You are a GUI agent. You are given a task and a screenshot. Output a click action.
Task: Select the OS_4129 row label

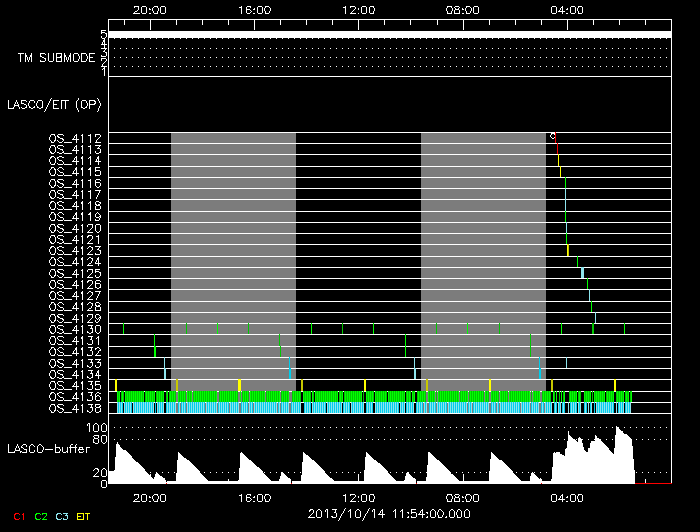[75, 319]
